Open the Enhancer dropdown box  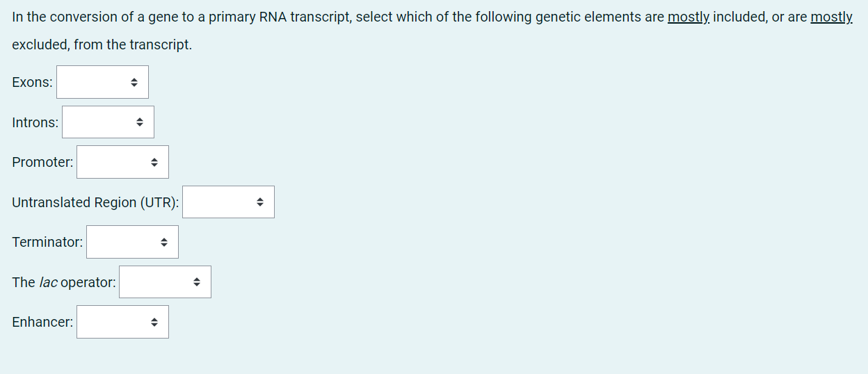pyautogui.click(x=122, y=322)
